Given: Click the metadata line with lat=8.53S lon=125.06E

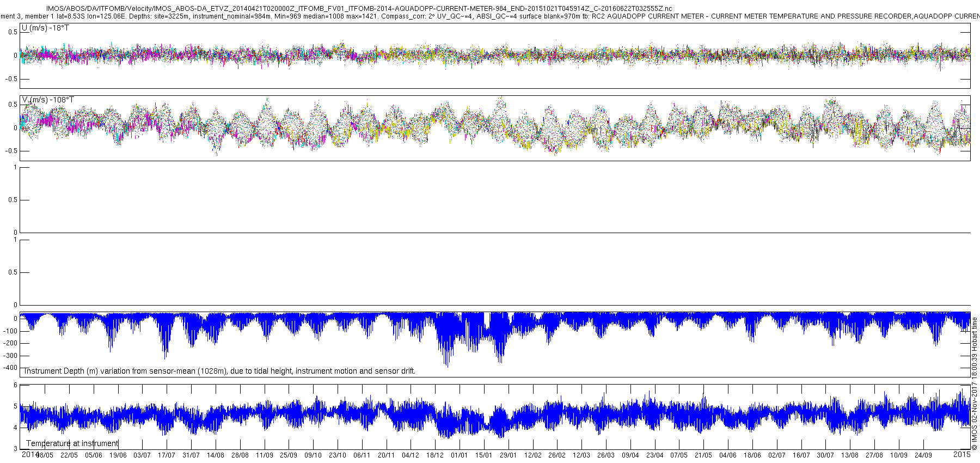Looking at the screenshot, I should (x=490, y=16).
